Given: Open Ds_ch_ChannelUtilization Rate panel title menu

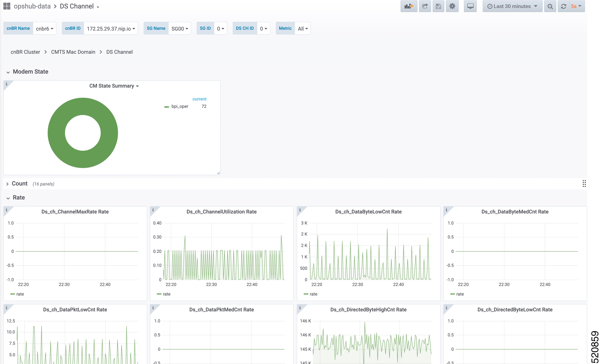Looking at the screenshot, I should [x=221, y=212].
